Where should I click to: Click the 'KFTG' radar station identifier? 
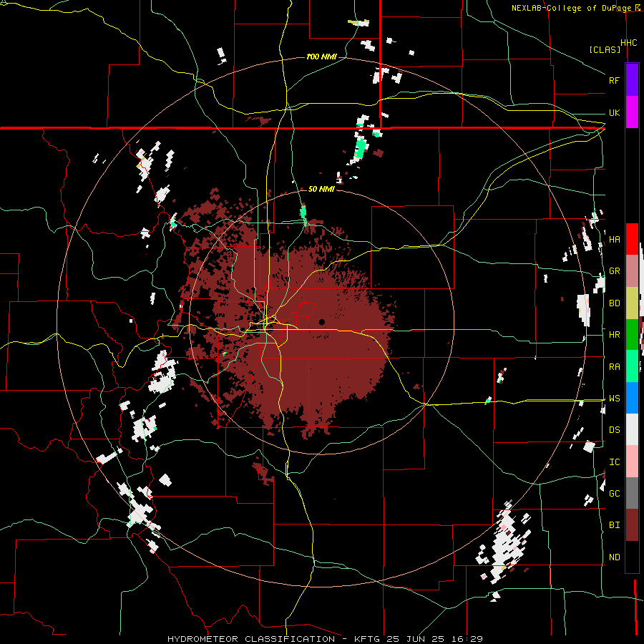(x=368, y=639)
